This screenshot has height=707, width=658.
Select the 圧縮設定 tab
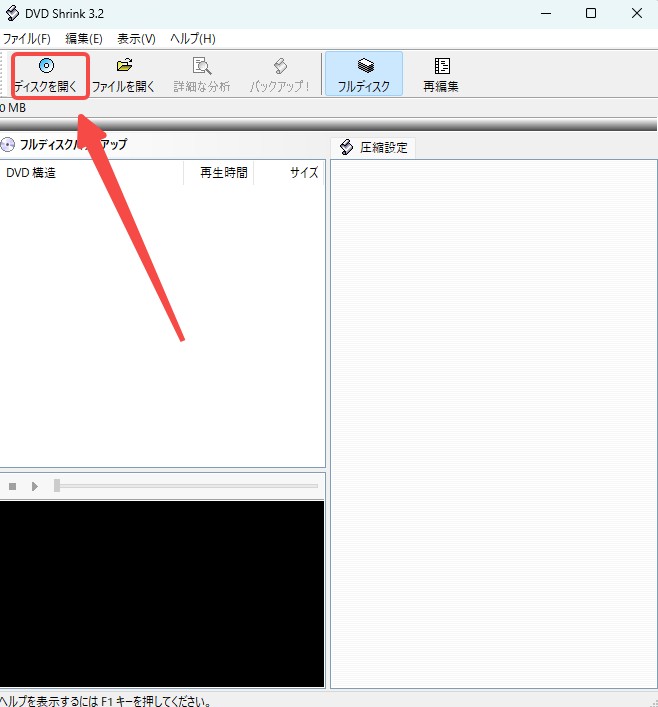[373, 147]
